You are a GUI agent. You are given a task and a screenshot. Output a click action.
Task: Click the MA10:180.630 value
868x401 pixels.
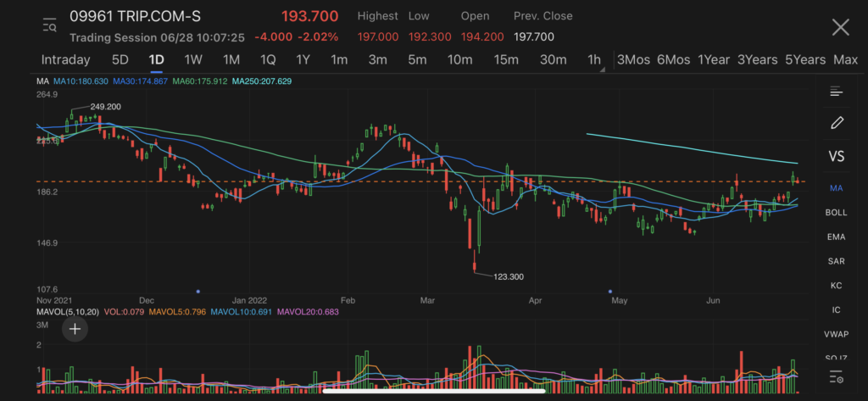(x=81, y=81)
